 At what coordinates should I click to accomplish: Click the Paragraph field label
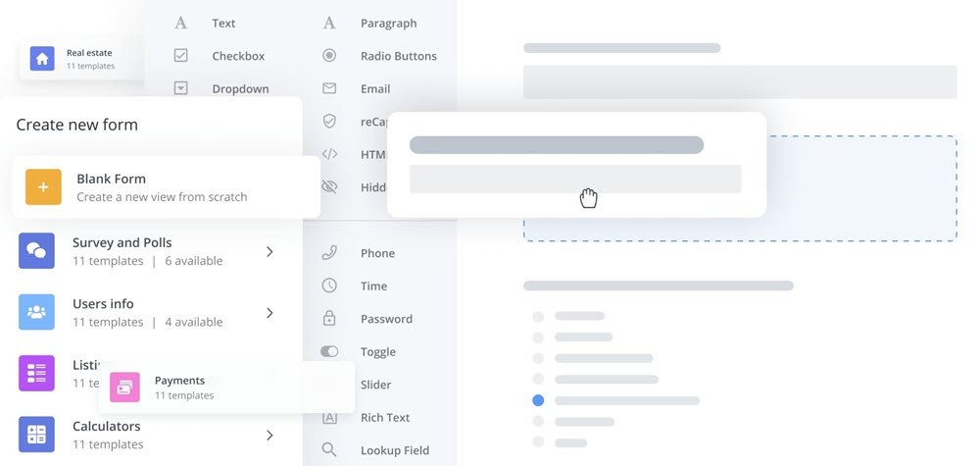[x=389, y=24]
